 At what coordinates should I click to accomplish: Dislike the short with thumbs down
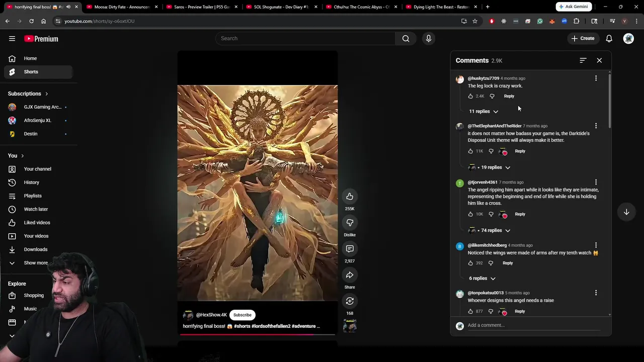click(x=350, y=223)
